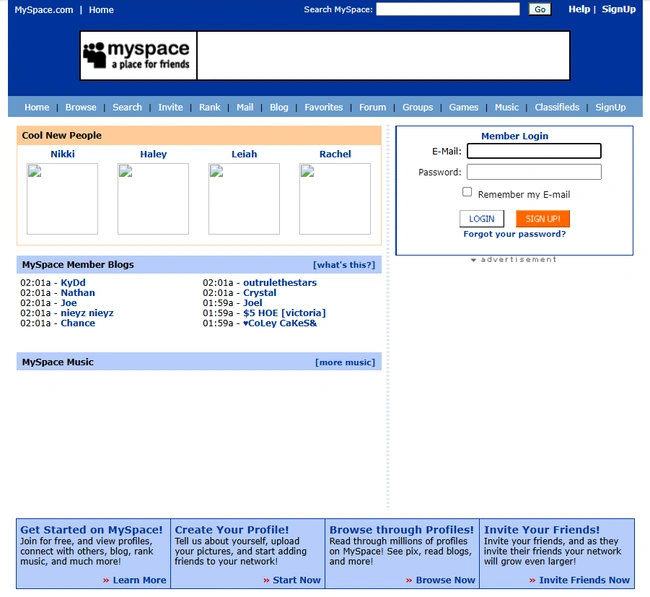Open KyDd's blog link

(x=73, y=283)
